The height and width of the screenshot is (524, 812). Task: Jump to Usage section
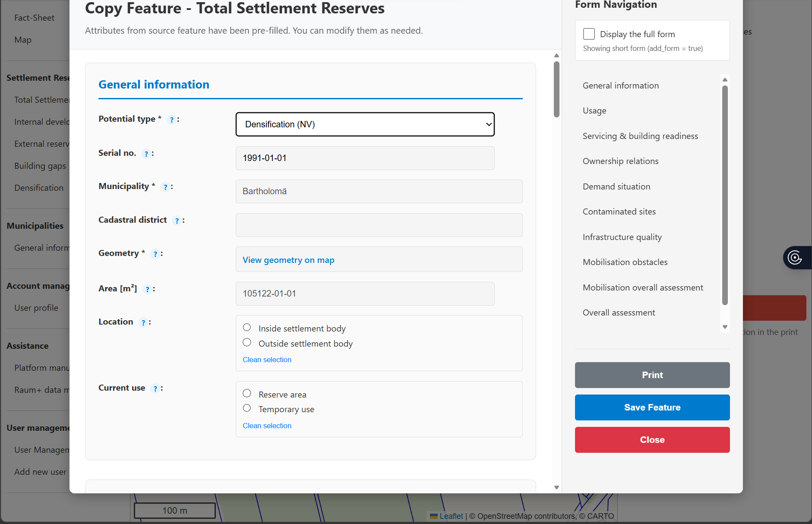[x=594, y=110]
